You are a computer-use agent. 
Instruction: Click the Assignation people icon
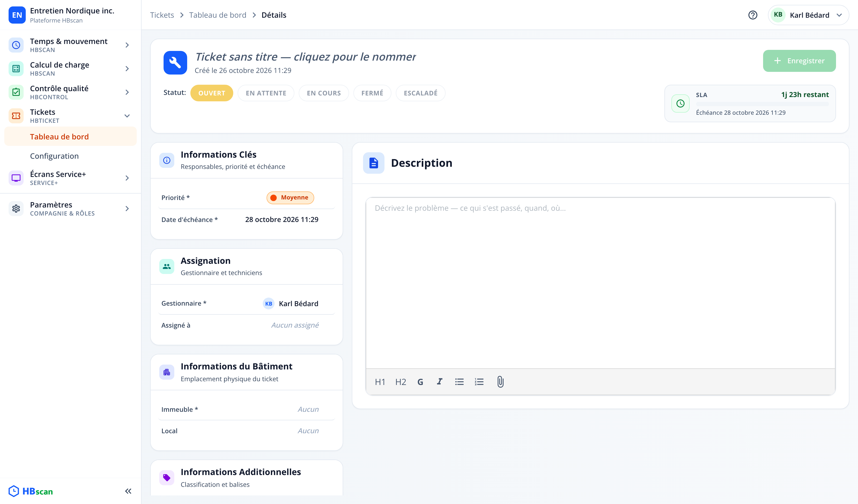pos(167,266)
